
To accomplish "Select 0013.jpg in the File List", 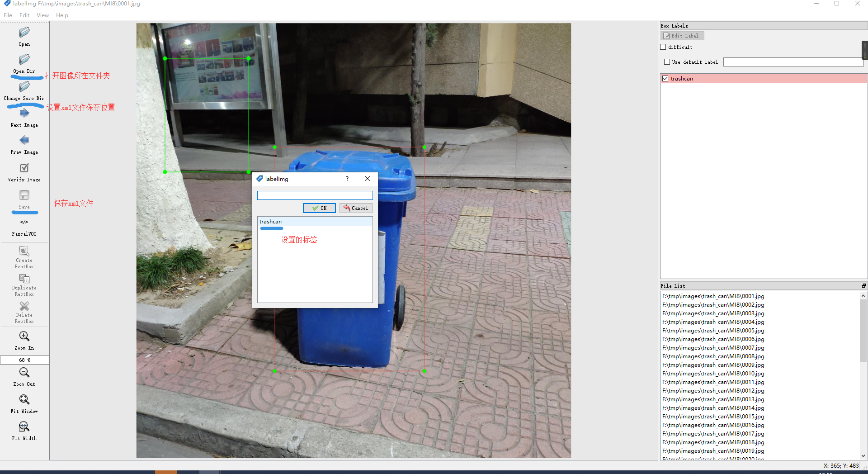I will click(713, 399).
